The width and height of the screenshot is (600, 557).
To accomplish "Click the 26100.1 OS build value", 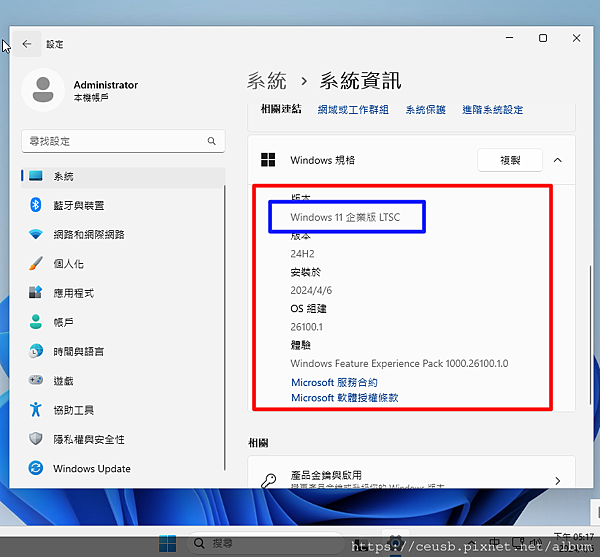I will (307, 327).
